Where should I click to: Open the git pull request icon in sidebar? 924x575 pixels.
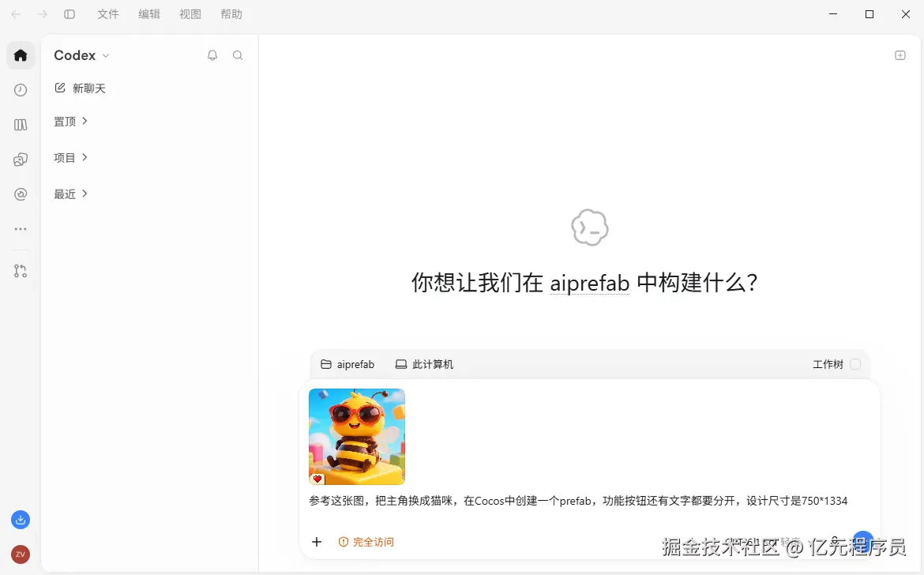[21, 271]
